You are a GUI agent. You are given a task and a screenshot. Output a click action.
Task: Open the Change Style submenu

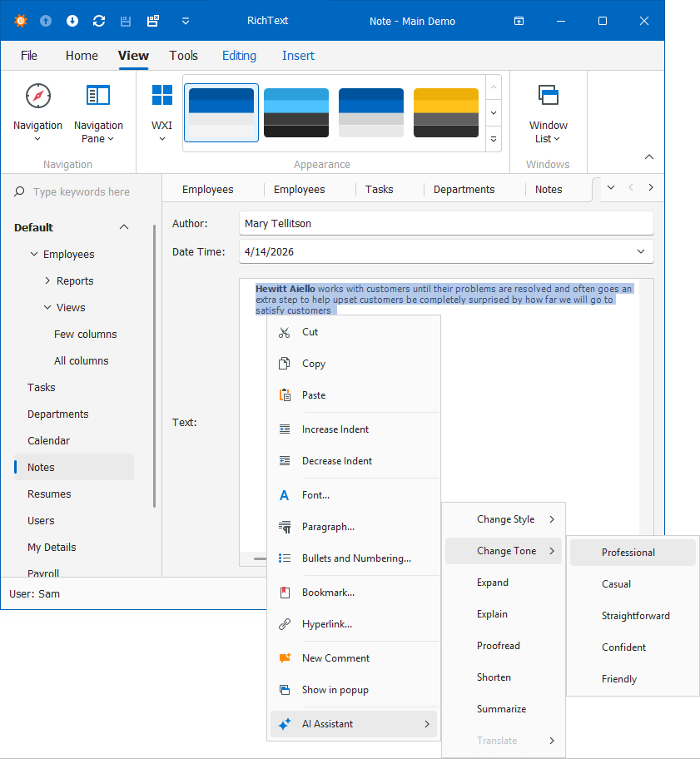pos(504,519)
